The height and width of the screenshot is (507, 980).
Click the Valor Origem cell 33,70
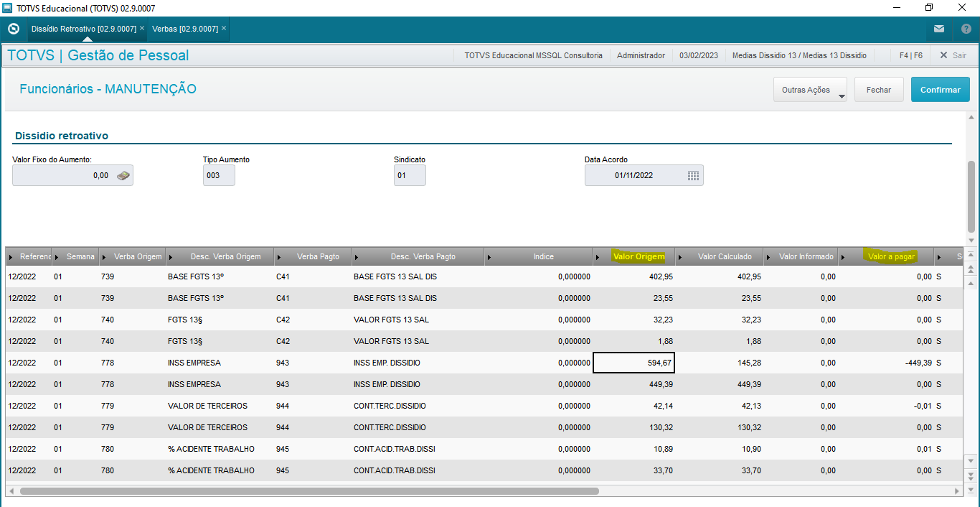pos(633,470)
